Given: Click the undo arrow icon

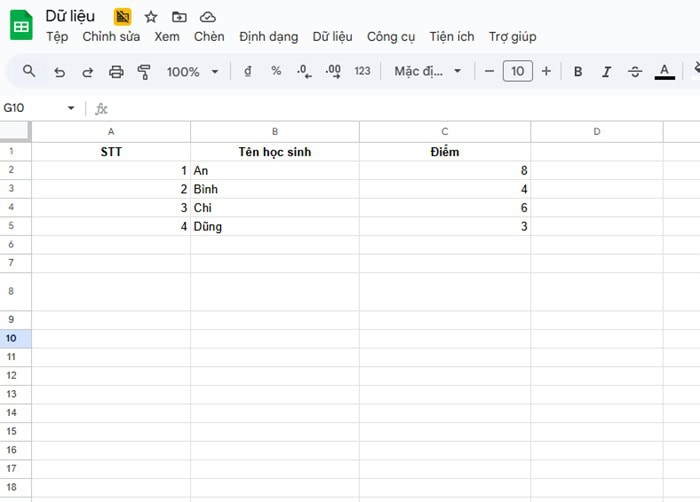Looking at the screenshot, I should click(60, 72).
